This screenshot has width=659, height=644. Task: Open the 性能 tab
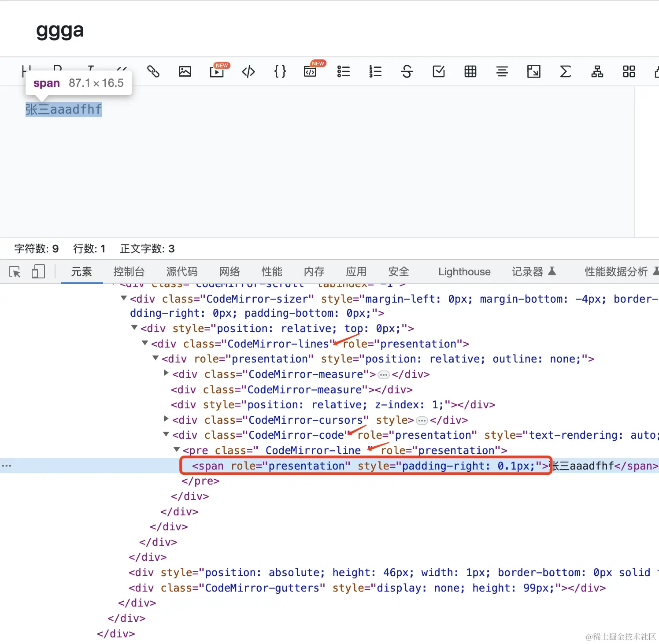[272, 272]
